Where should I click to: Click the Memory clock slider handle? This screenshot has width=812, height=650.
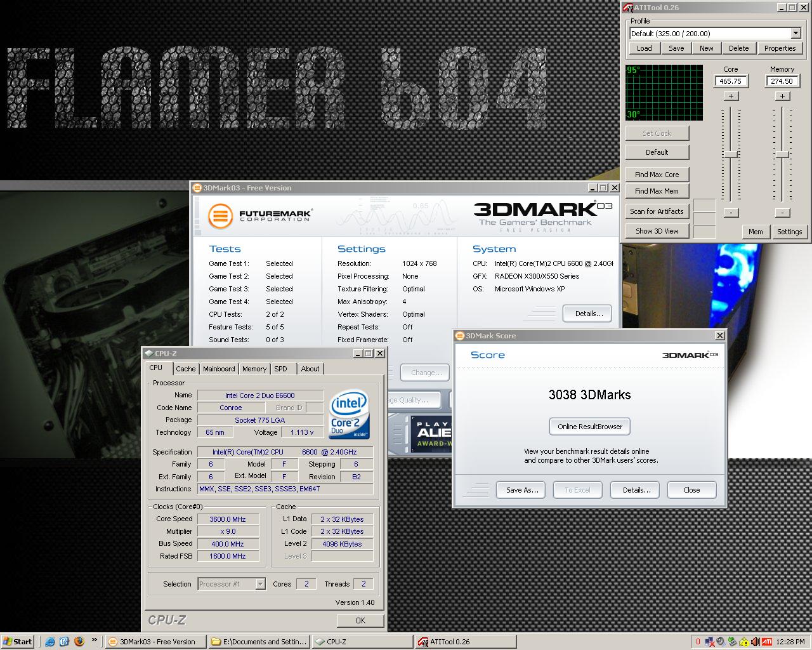(x=782, y=155)
